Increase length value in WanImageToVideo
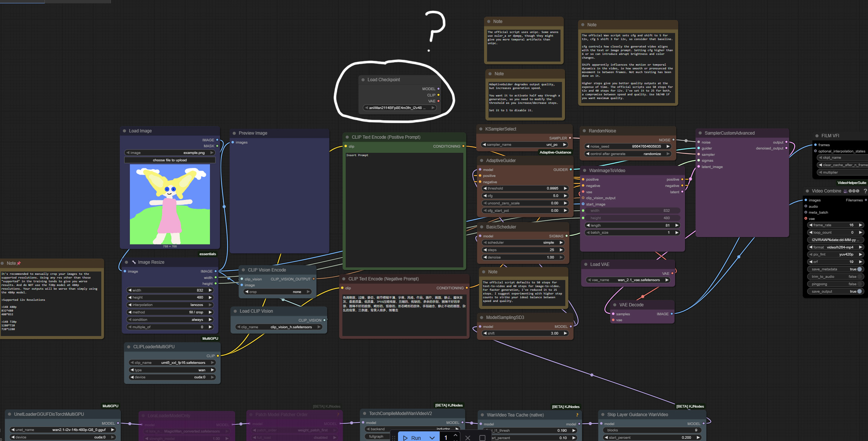 pyautogui.click(x=677, y=226)
